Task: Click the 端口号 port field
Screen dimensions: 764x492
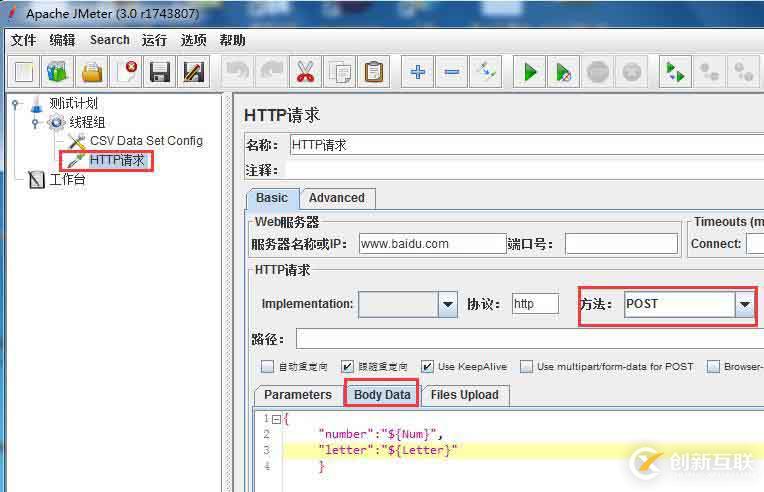Action: [621, 244]
